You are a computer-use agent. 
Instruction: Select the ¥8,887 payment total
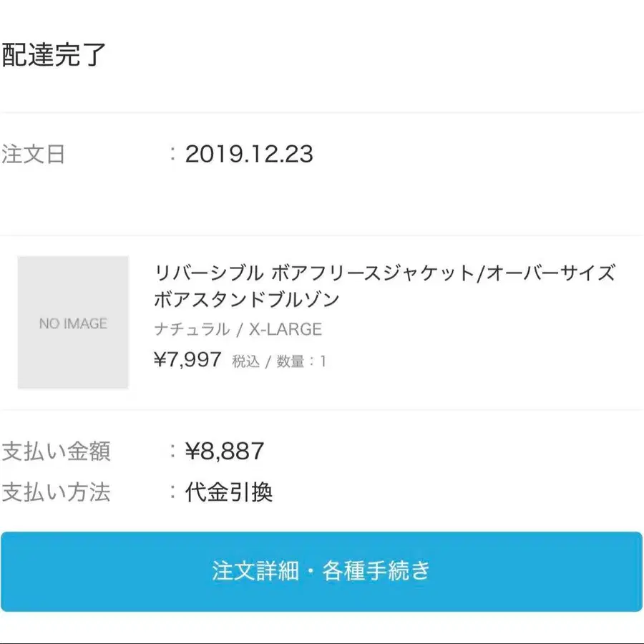coord(225,451)
